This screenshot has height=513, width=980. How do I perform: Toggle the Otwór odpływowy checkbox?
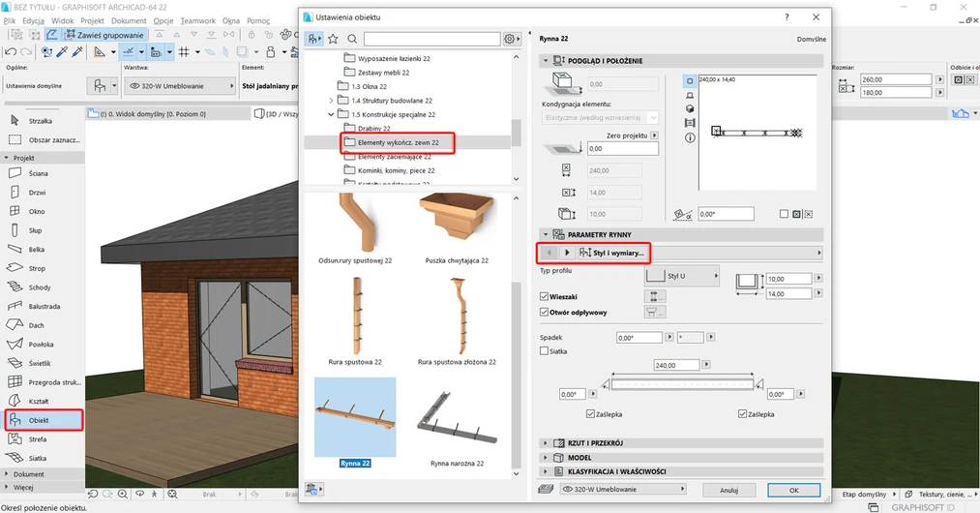click(x=544, y=313)
